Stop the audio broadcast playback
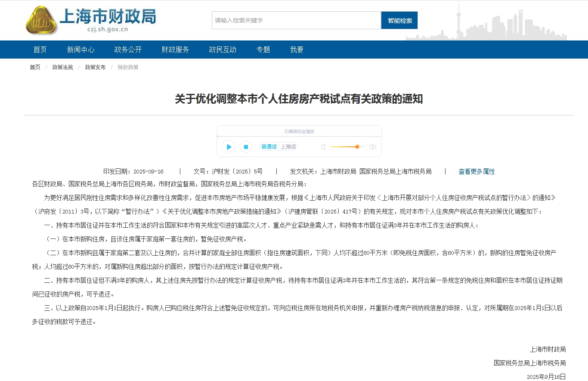This screenshot has height=381, width=588. pyautogui.click(x=246, y=147)
